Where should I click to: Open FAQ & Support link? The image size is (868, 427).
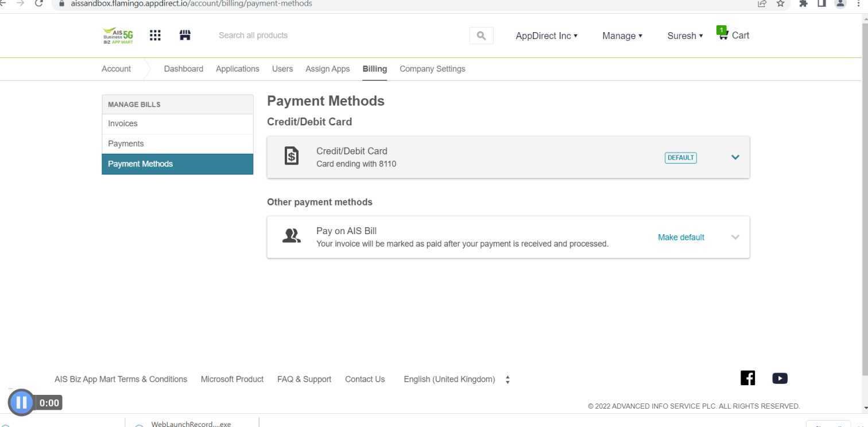pos(304,379)
